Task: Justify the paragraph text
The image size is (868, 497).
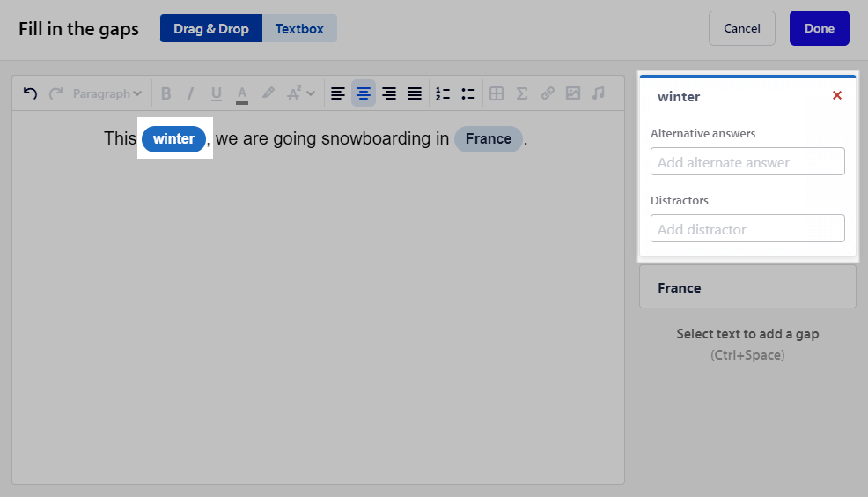Action: click(415, 93)
